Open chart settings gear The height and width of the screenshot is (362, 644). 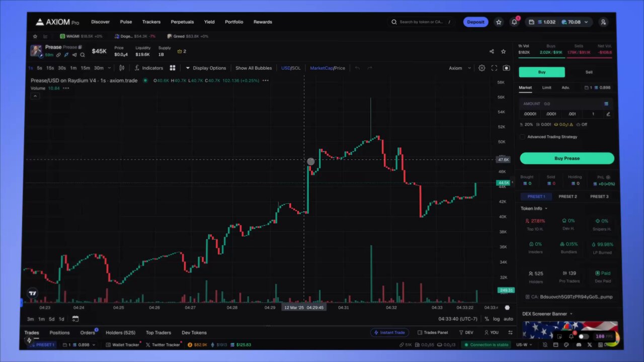[x=481, y=68]
